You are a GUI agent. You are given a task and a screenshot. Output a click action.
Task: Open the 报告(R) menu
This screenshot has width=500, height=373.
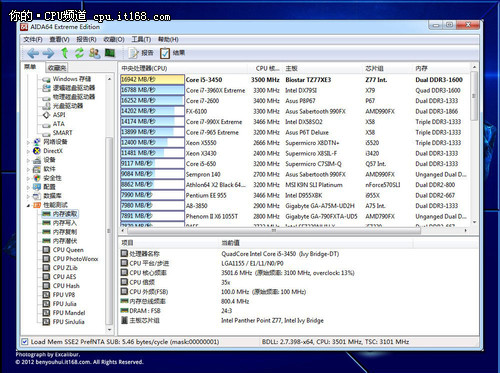[x=86, y=39]
